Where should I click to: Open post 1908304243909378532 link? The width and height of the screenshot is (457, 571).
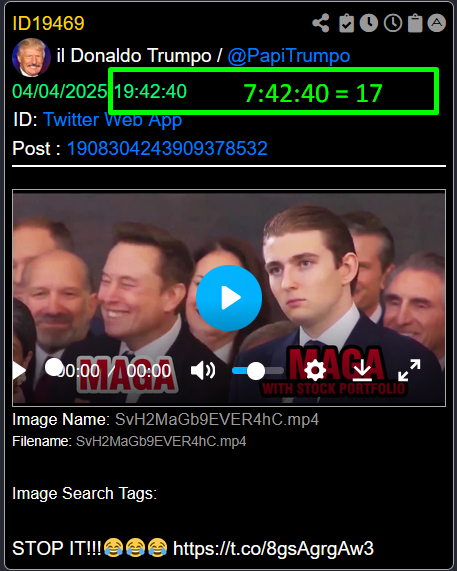167,148
